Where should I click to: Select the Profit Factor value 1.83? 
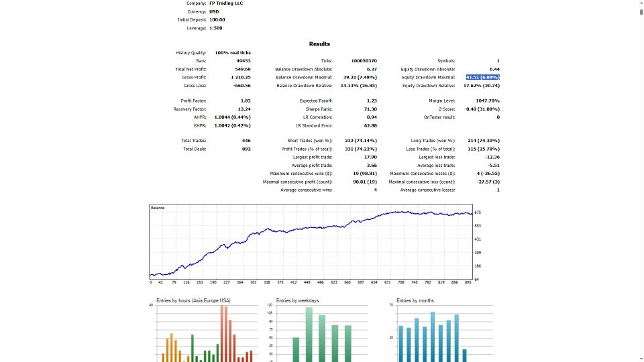(246, 101)
